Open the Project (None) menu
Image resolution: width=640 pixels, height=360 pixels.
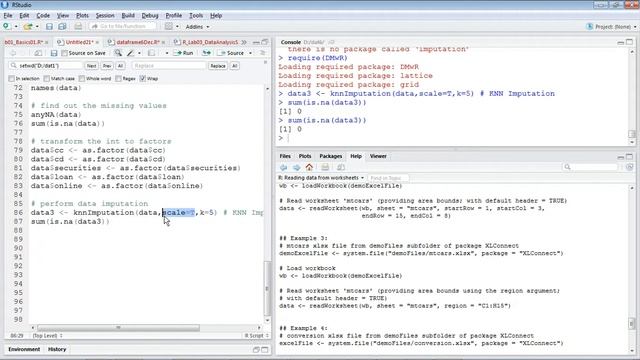coord(611,27)
